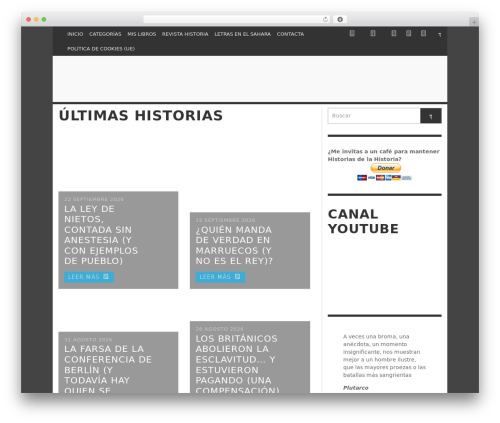Open POLÍTICA DE COOKIES (UE) link
The image size is (500, 423).
(x=101, y=49)
